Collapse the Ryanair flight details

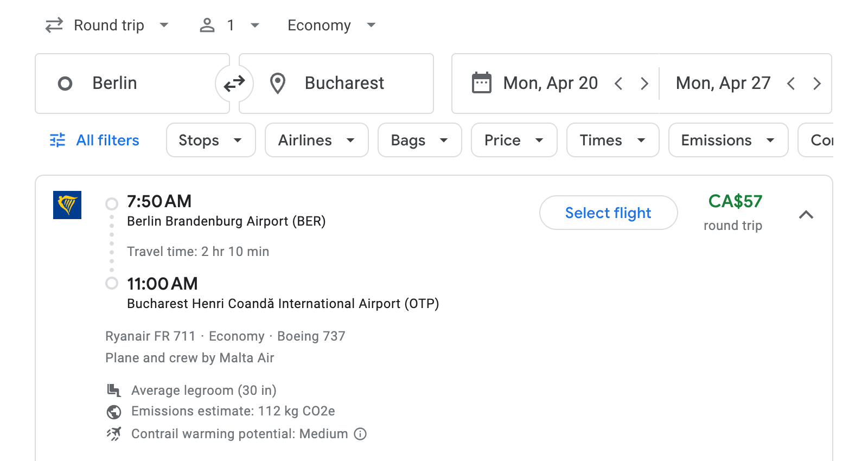807,215
